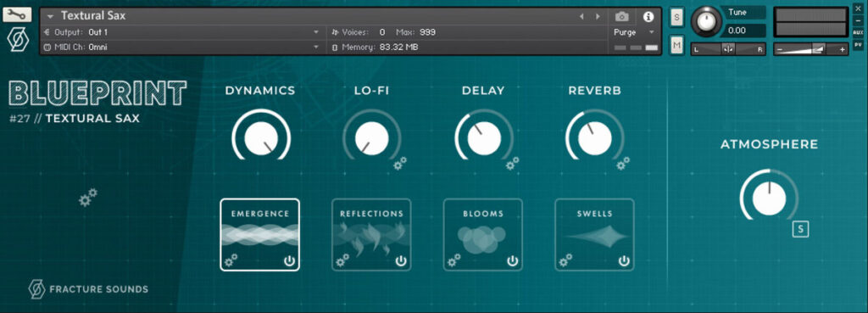This screenshot has width=868, height=313.
Task: Click the volume slider
Action: click(x=811, y=49)
